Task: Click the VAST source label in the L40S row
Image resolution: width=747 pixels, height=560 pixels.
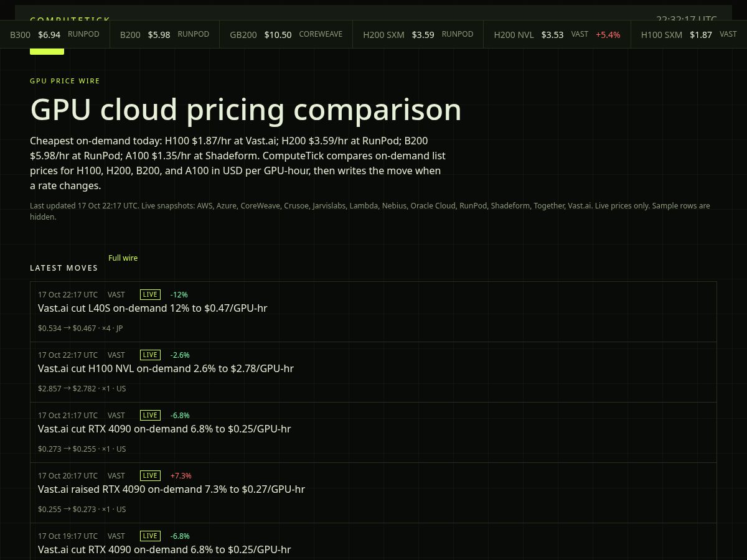Action: click(x=116, y=294)
